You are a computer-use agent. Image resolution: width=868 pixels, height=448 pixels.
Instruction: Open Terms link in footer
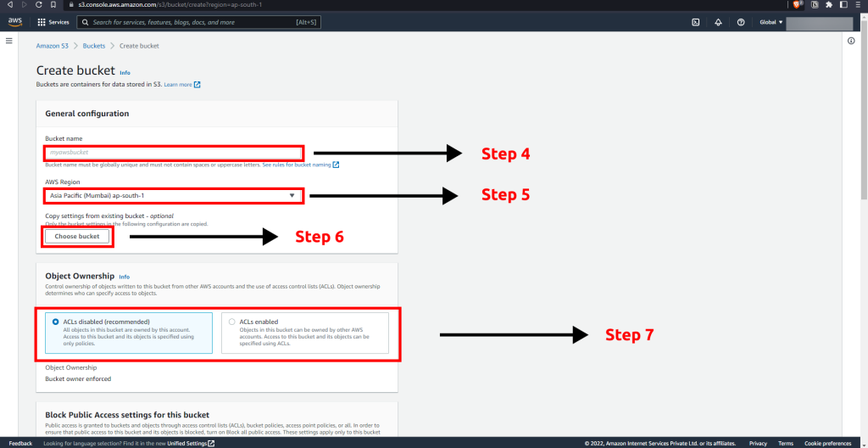[x=786, y=444]
